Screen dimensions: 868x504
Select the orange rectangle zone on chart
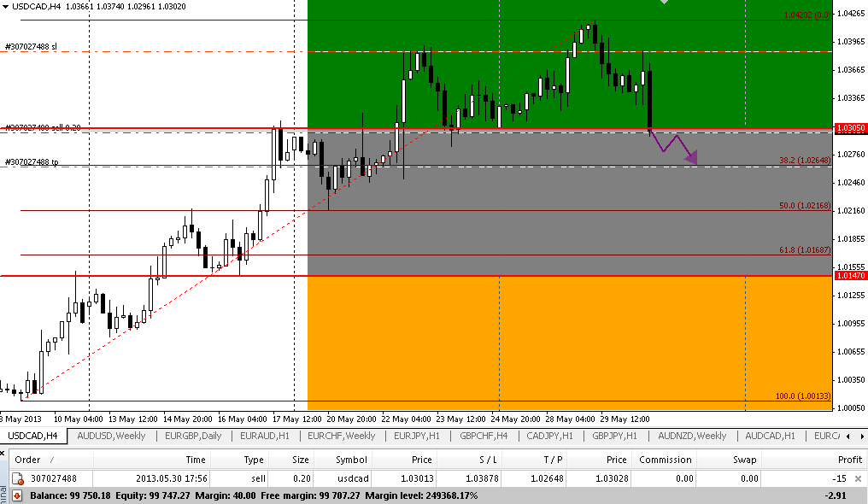click(x=564, y=342)
